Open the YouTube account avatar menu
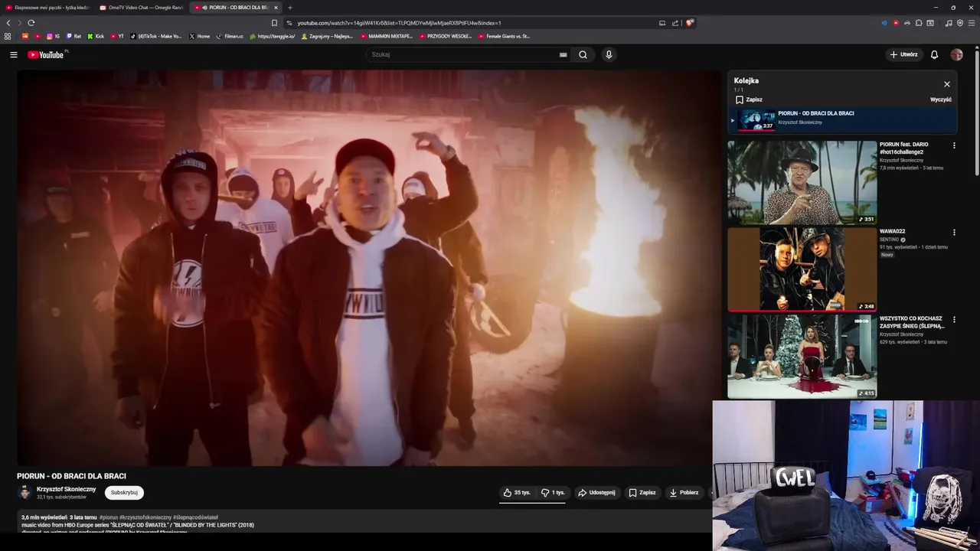980x551 pixels. pyautogui.click(x=956, y=54)
